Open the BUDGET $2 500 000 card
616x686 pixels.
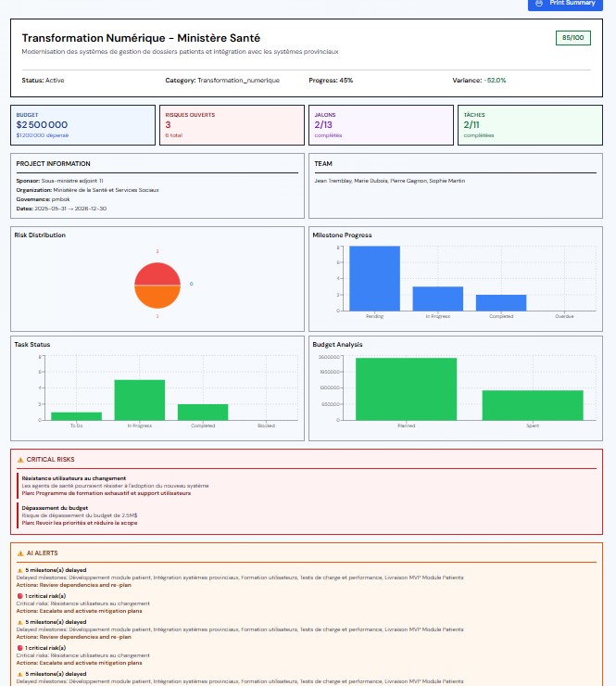click(82, 125)
